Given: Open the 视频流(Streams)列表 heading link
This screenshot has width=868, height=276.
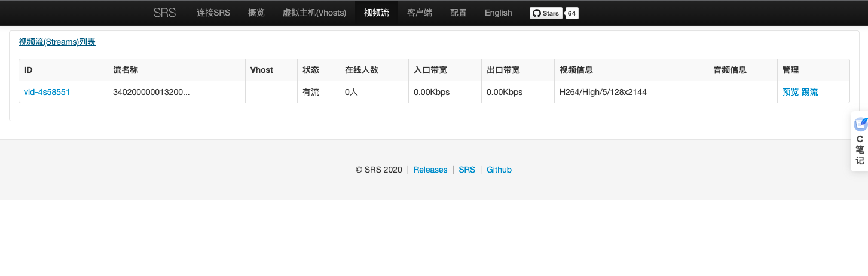Looking at the screenshot, I should (57, 42).
